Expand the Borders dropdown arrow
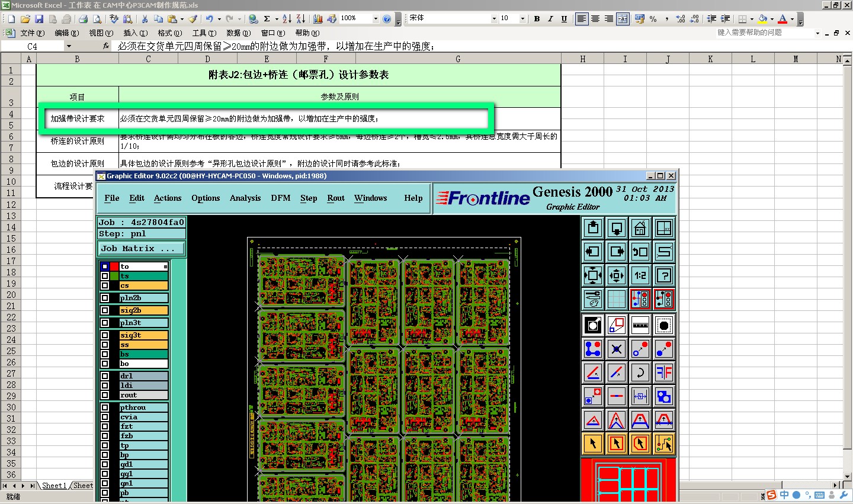The image size is (853, 504). (752, 19)
